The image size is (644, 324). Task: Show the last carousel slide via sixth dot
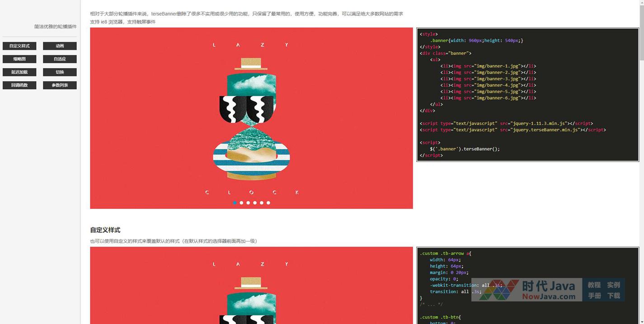(x=268, y=203)
